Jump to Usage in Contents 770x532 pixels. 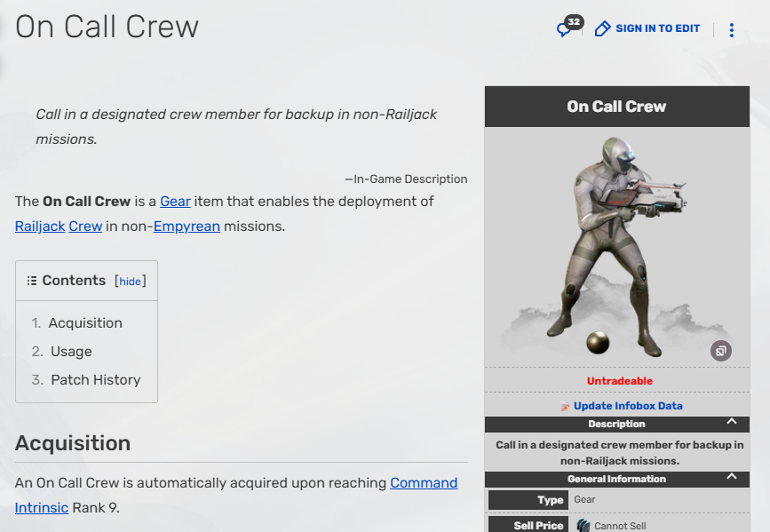click(x=71, y=352)
